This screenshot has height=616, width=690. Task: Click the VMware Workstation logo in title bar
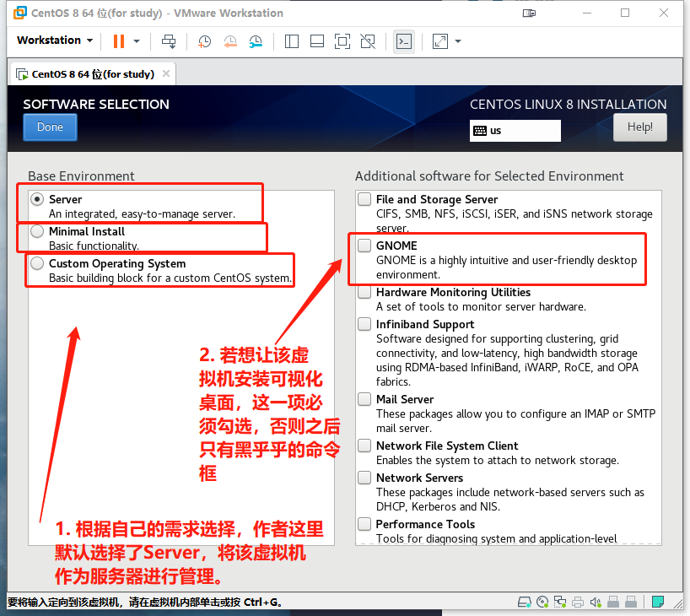click(19, 13)
